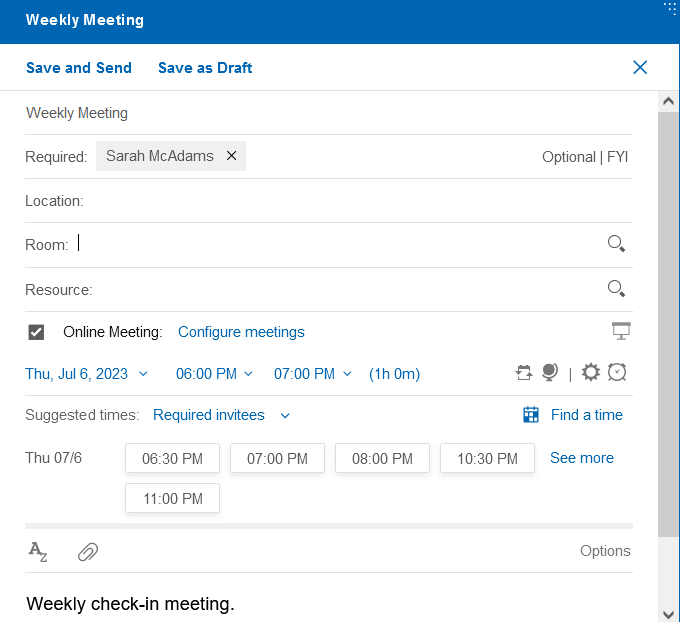Click the Sarah McAdams invitee chip
The height and width of the screenshot is (622, 680).
click(x=171, y=156)
